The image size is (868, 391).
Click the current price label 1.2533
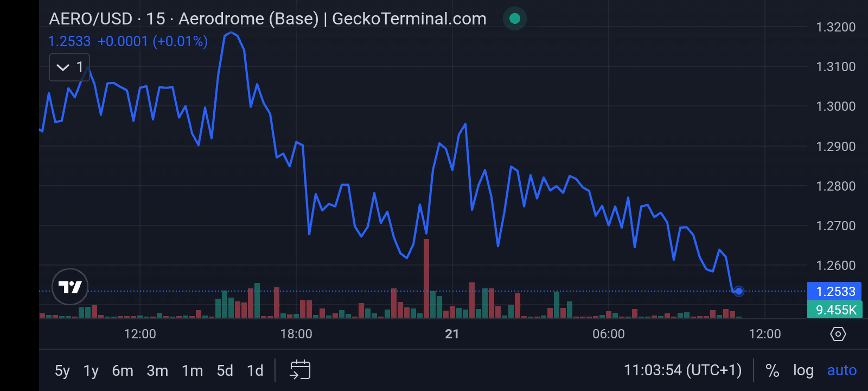click(x=835, y=291)
